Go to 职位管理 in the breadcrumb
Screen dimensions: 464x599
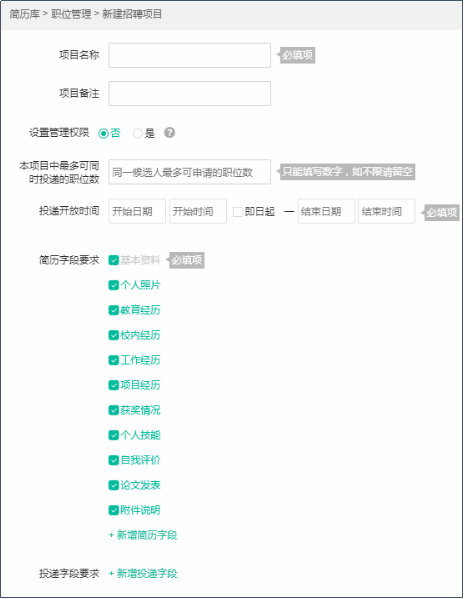pos(71,14)
